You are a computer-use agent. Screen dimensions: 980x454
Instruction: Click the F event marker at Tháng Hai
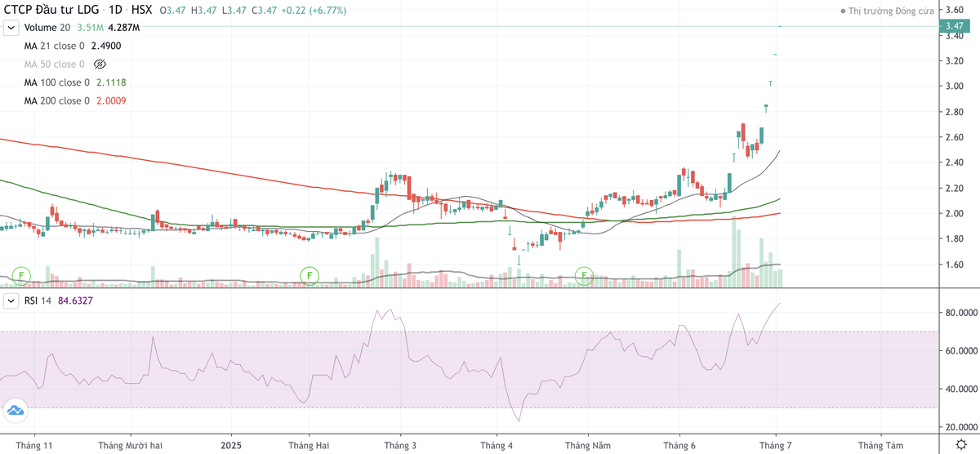click(309, 275)
